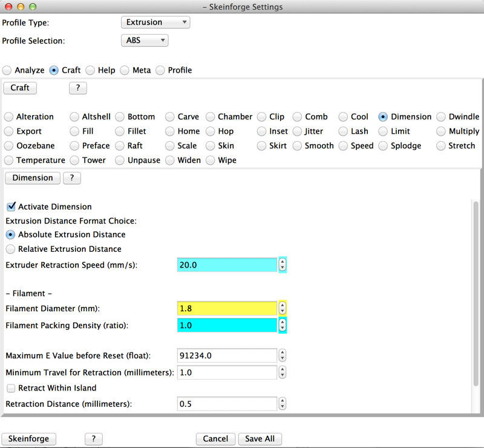The image size is (484, 448).
Task: Select the Dwindle radio option
Action: click(x=441, y=117)
